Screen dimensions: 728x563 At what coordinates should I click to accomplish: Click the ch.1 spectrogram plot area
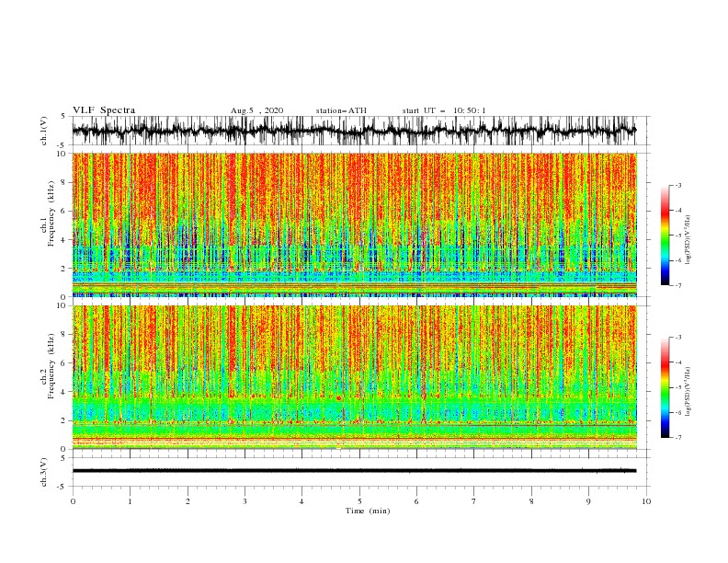coord(355,224)
